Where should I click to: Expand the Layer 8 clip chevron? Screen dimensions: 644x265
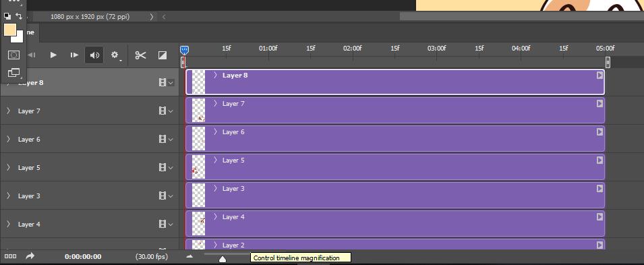click(215, 76)
